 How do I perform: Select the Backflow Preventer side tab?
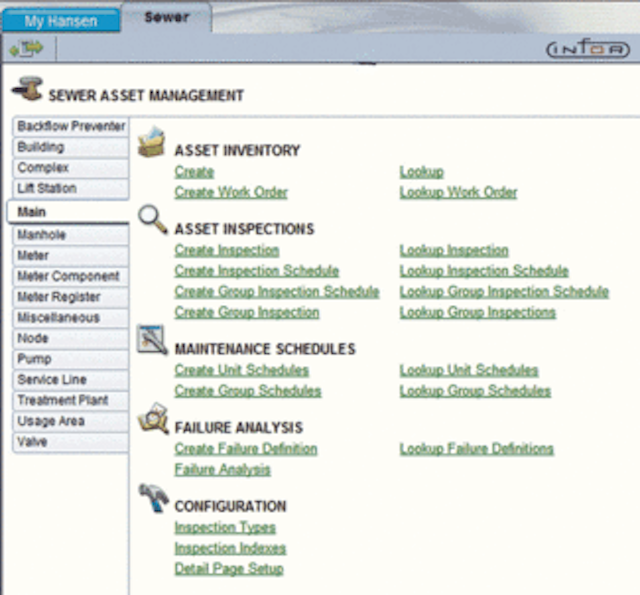[x=71, y=126]
